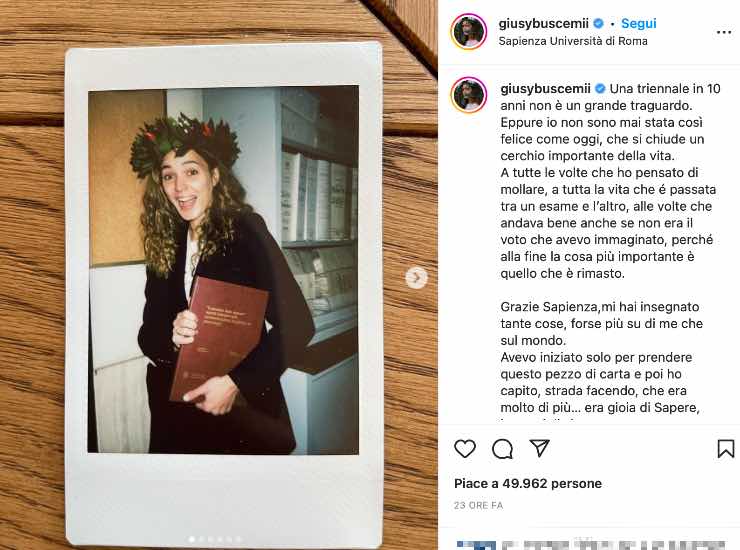Open giusybuscemii profile picture in header

point(469,32)
